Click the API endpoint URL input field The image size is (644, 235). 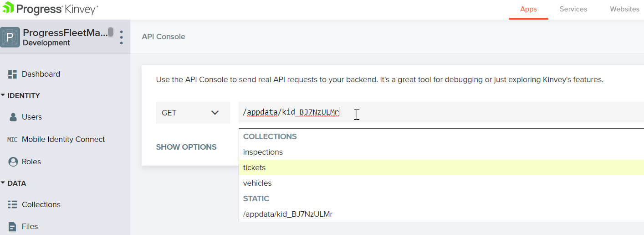coord(441,113)
